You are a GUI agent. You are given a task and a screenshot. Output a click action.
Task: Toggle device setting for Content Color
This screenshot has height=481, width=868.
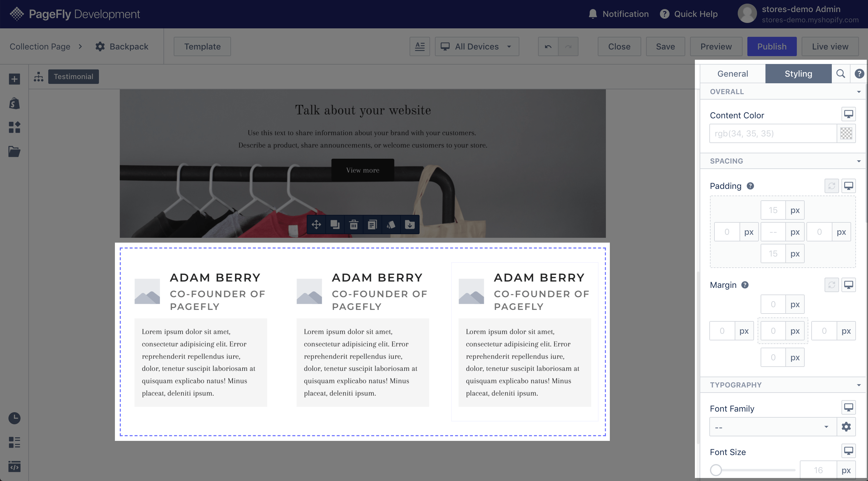pyautogui.click(x=848, y=114)
